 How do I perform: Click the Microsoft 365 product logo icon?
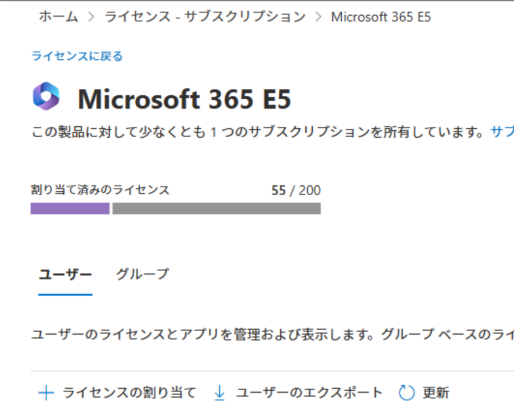coord(46,96)
